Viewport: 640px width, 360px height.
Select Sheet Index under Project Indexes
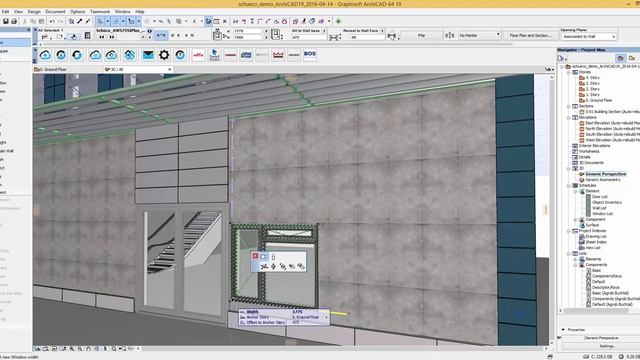coord(596,242)
